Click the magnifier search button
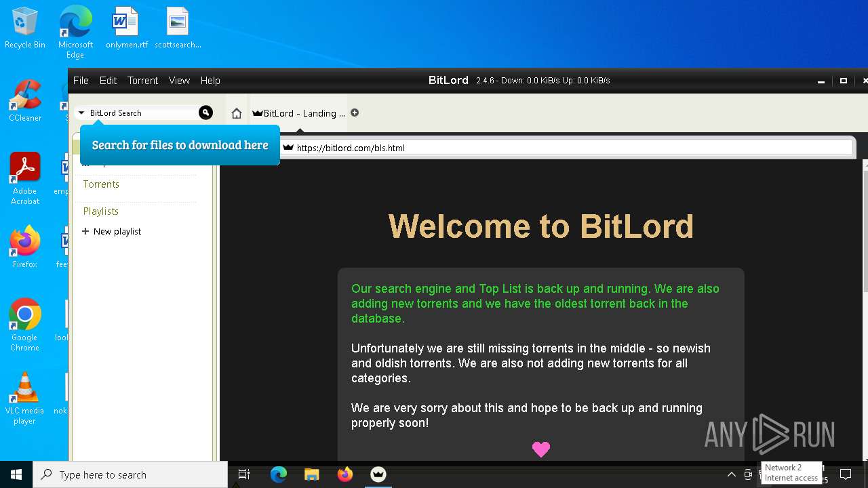 point(205,113)
